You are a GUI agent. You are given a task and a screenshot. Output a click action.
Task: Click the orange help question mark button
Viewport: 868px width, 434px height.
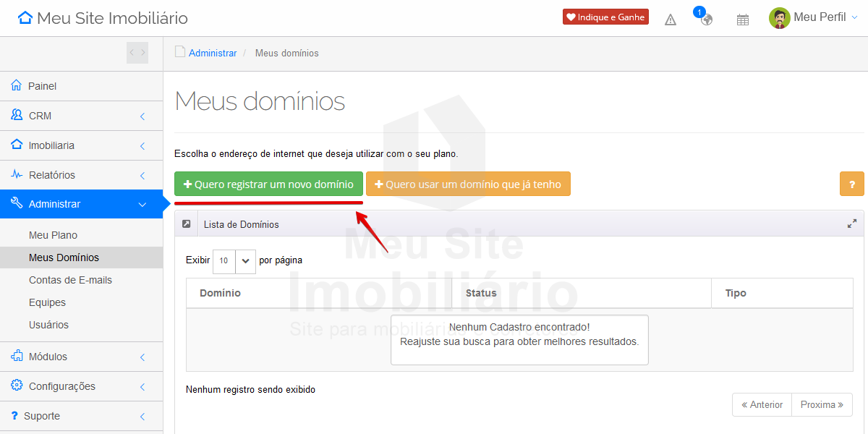click(851, 184)
